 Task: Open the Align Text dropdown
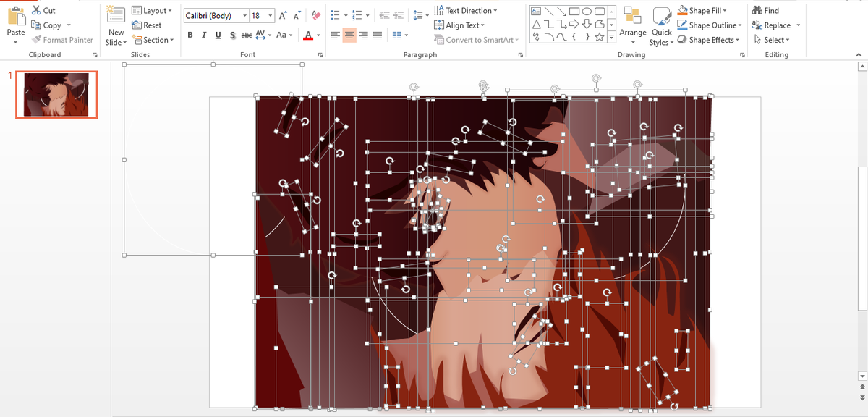click(x=459, y=25)
